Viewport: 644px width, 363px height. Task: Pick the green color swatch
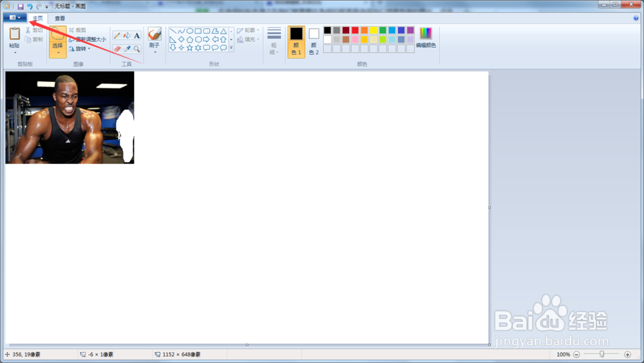[x=383, y=30]
